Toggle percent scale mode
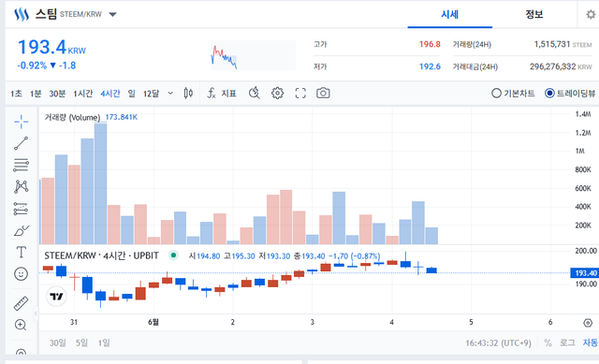The width and height of the screenshot is (599, 364). click(548, 343)
